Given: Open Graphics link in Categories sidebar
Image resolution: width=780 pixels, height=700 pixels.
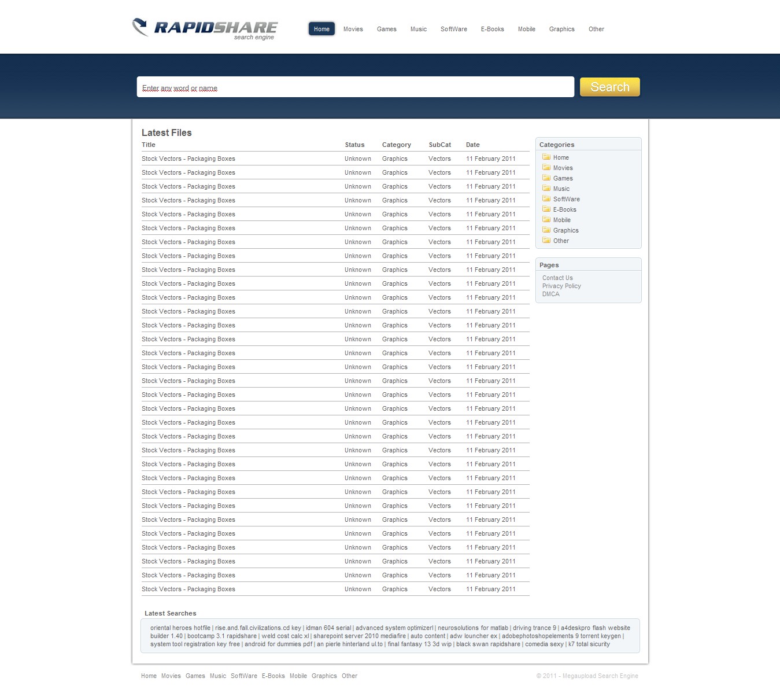Looking at the screenshot, I should [x=566, y=230].
